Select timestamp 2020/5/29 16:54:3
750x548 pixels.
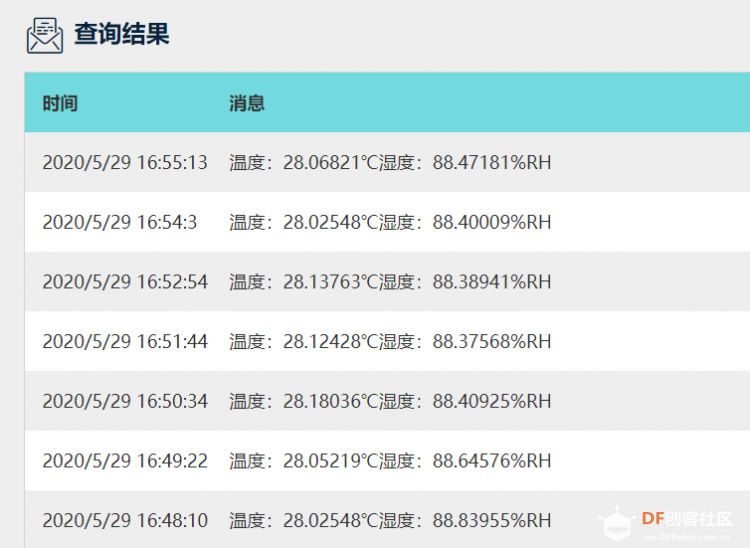tap(120, 222)
